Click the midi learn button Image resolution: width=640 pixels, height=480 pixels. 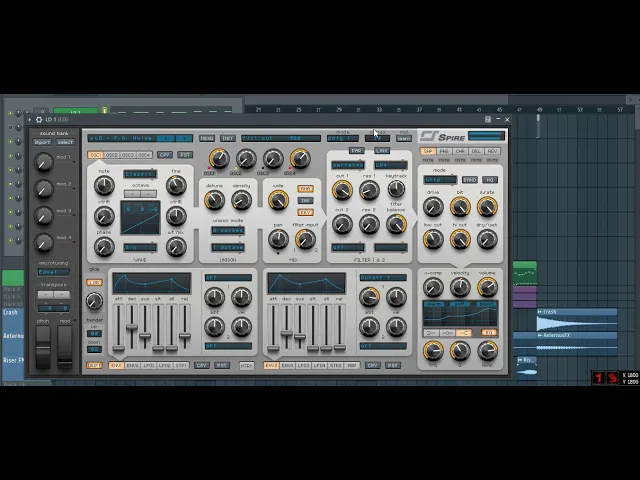click(404, 138)
